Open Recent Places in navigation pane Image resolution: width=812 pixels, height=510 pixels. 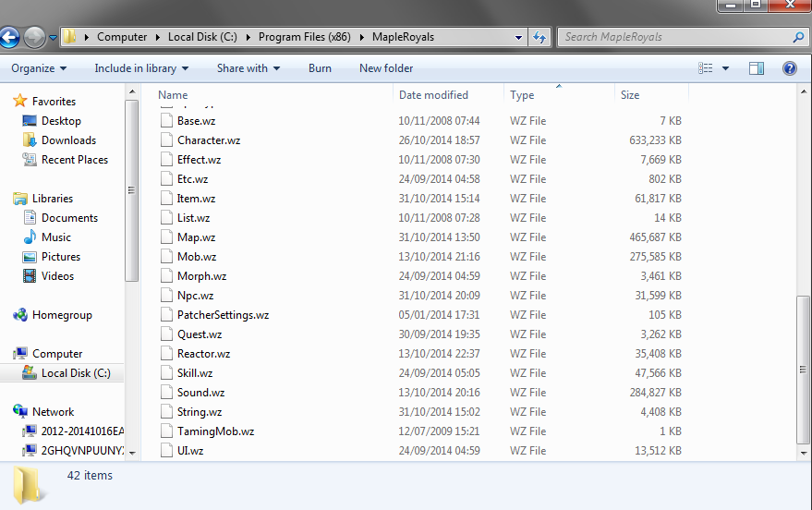[x=75, y=160]
